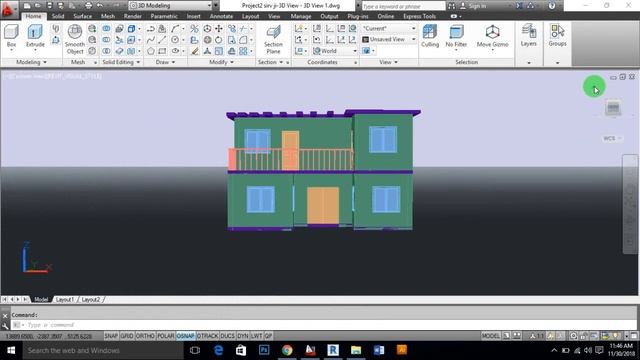Toggle OSNAP in status bar
The height and width of the screenshot is (360, 640).
click(x=186, y=336)
